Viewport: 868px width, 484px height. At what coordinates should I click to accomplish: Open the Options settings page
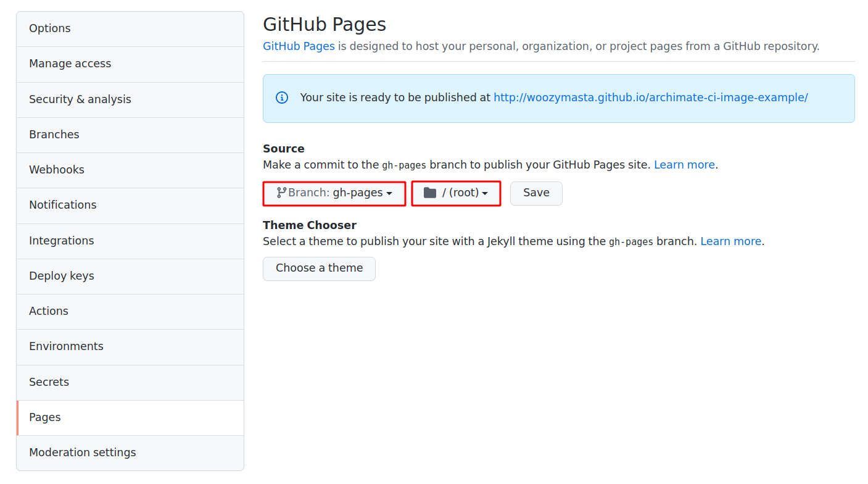click(x=130, y=29)
